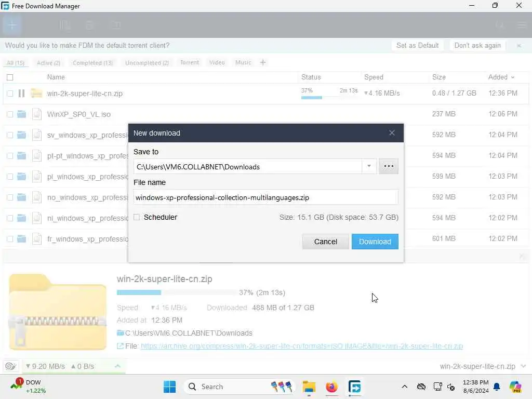Open the archive.org file link

point(302,346)
